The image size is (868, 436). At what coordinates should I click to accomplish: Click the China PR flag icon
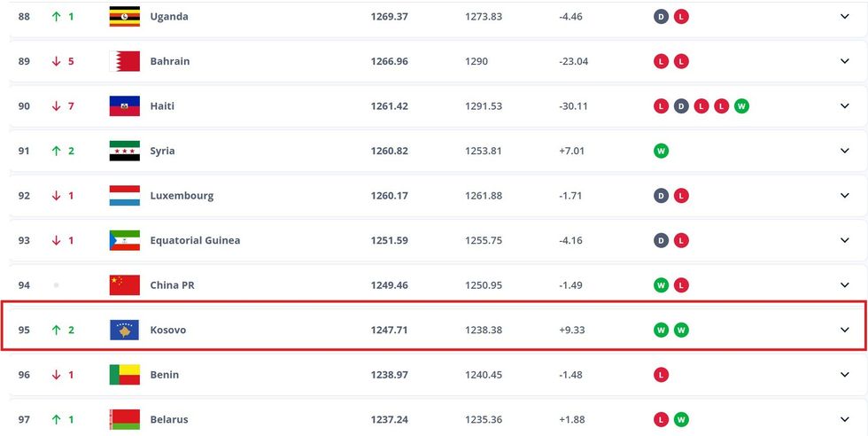pyautogui.click(x=124, y=284)
